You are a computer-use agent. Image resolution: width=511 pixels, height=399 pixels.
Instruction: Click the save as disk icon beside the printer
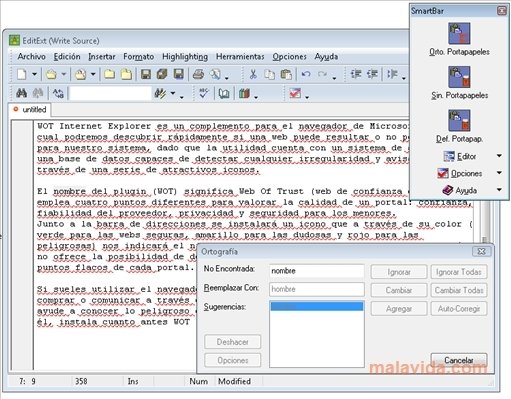[x=179, y=74]
